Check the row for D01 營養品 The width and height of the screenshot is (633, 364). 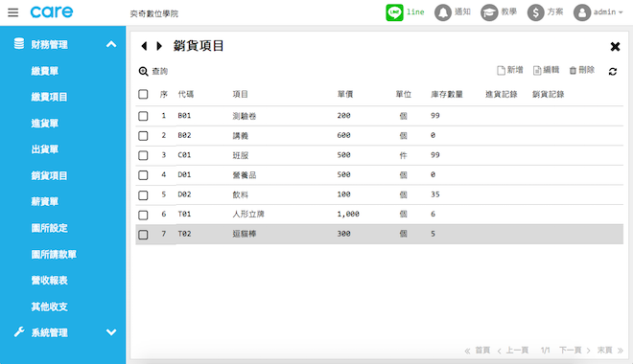coord(143,175)
